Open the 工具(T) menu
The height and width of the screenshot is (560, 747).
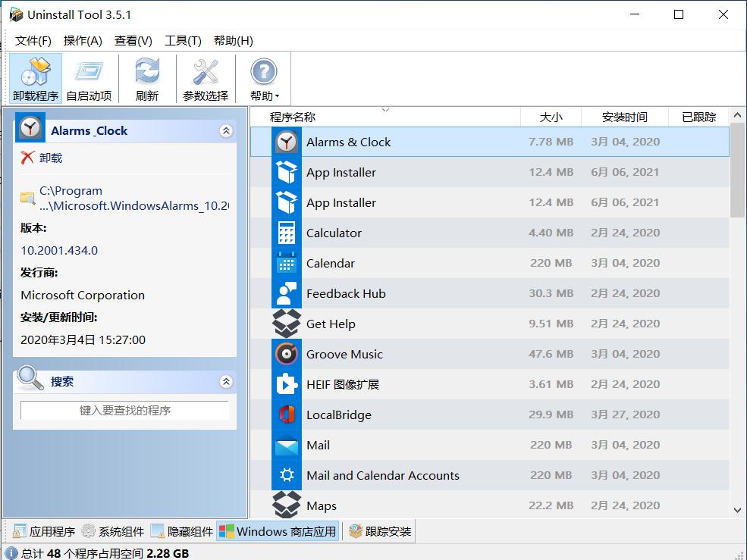click(x=182, y=41)
